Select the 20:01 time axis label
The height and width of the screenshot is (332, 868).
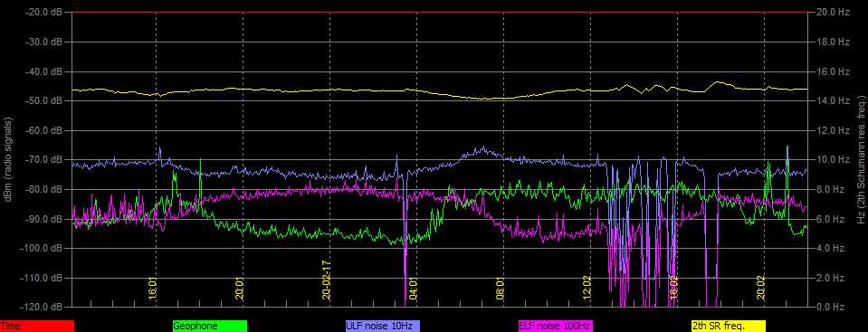(239, 289)
